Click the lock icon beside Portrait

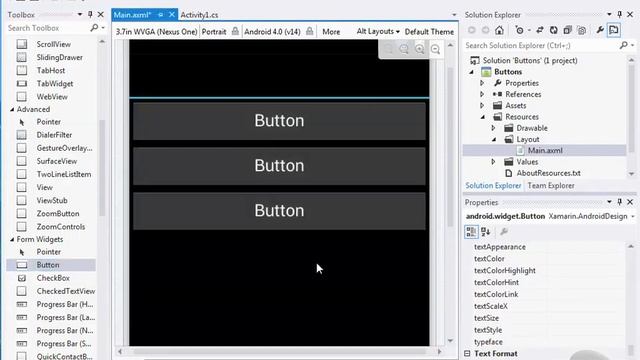click(x=235, y=31)
